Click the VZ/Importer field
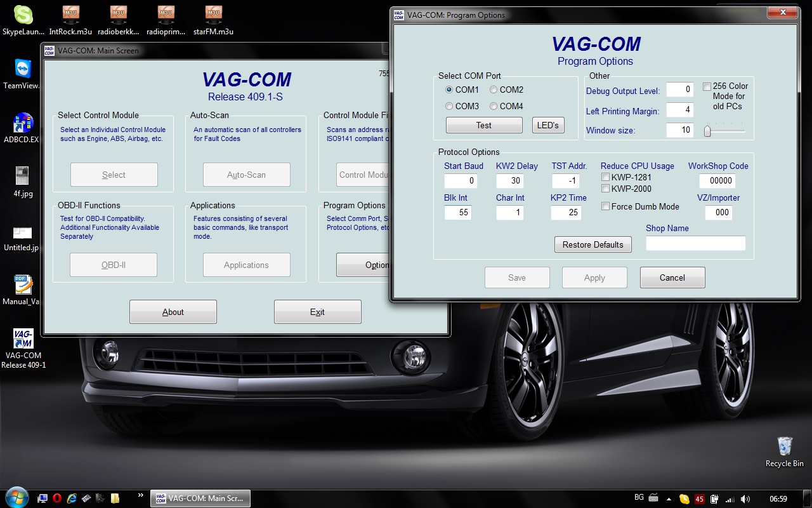This screenshot has width=812, height=508. pos(719,213)
